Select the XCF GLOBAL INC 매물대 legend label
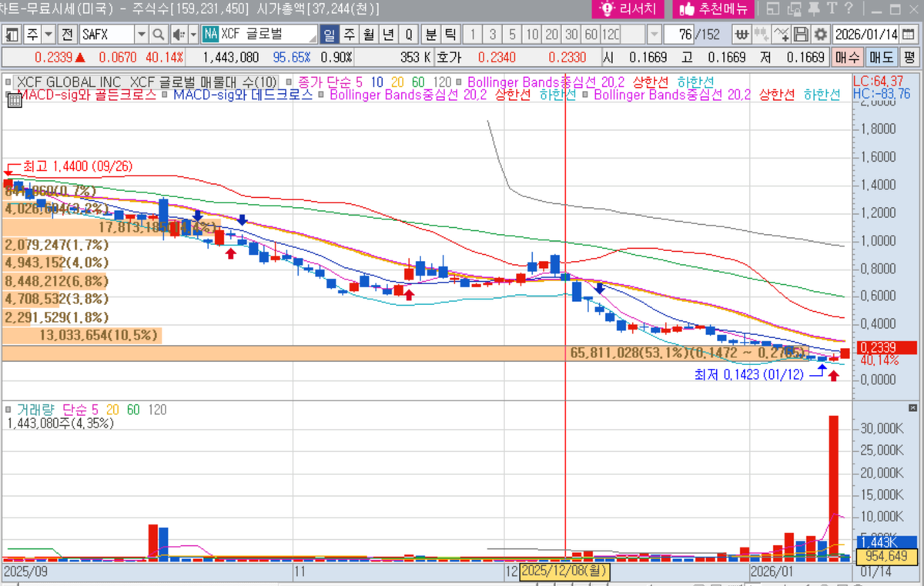Screen dimensions: 924x586 [146, 82]
